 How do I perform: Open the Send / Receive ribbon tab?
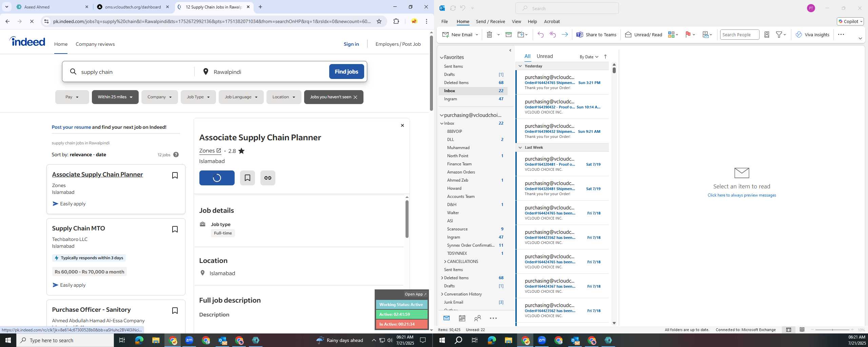pos(490,21)
